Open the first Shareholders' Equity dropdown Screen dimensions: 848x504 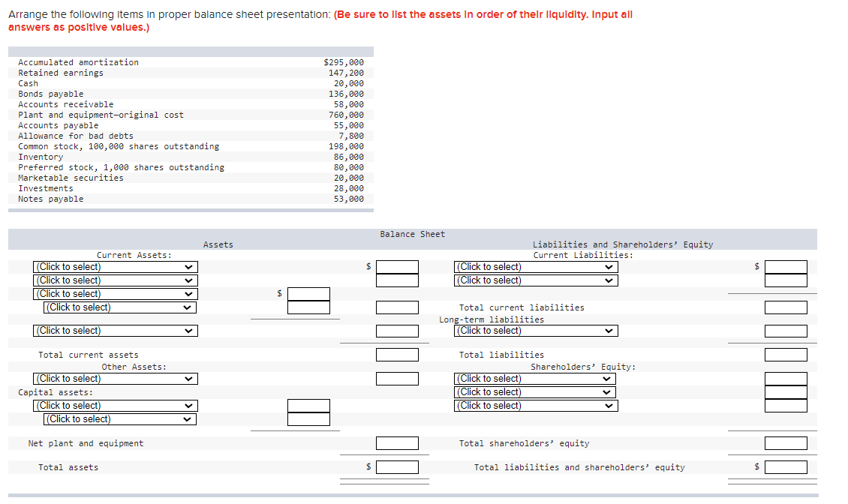(535, 378)
